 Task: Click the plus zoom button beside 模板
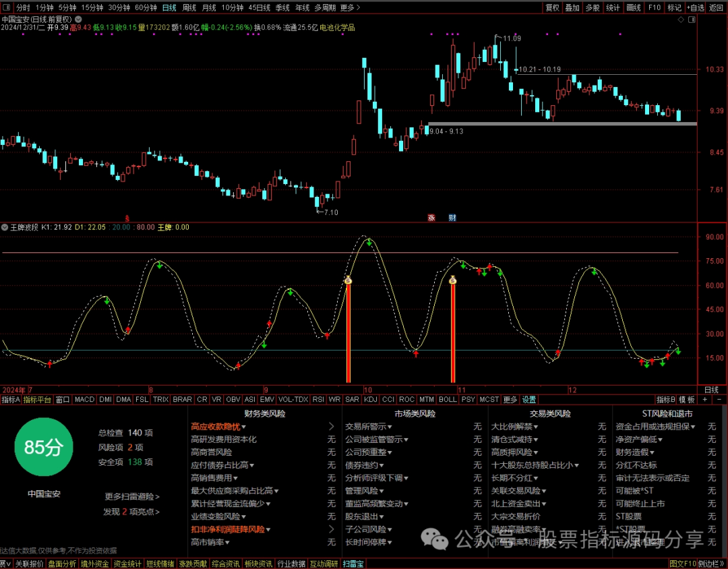[x=705, y=400]
